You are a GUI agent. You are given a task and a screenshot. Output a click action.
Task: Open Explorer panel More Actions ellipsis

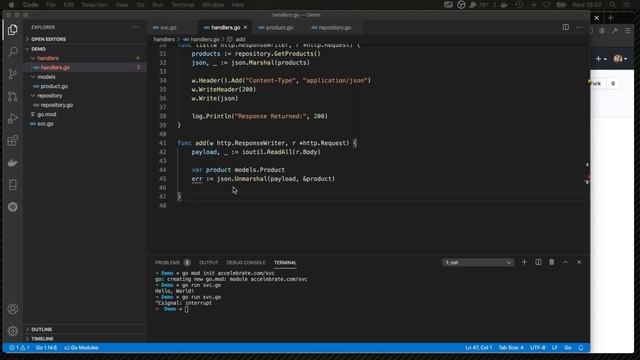click(x=136, y=27)
